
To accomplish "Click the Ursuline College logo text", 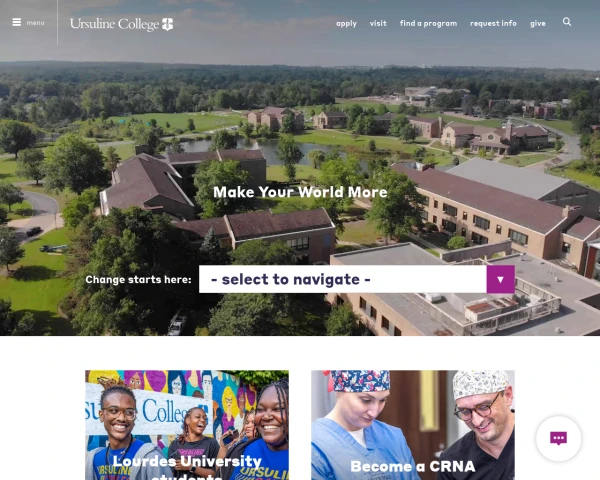I will coord(114,24).
